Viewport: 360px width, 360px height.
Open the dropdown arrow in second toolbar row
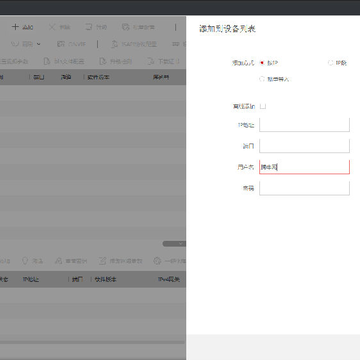(x=39, y=44)
